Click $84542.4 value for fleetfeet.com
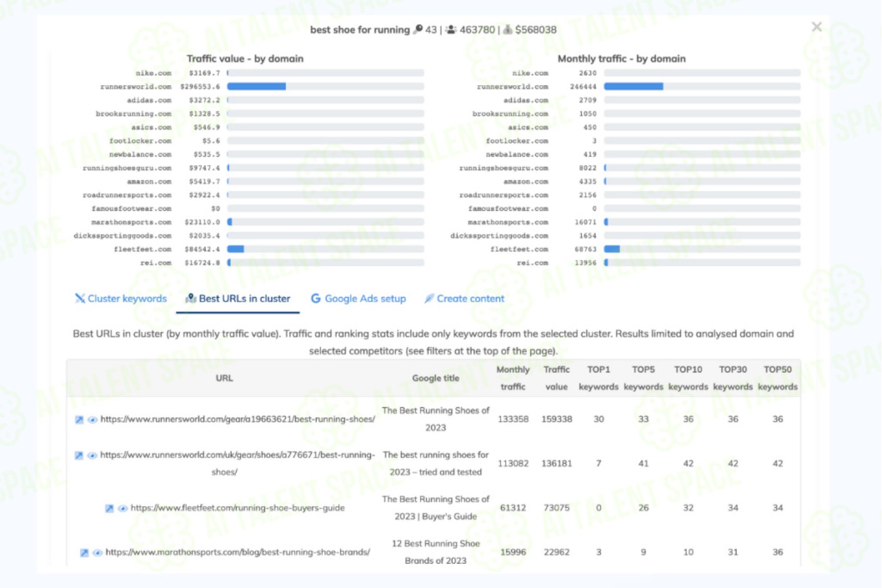882x588 pixels. click(x=202, y=249)
